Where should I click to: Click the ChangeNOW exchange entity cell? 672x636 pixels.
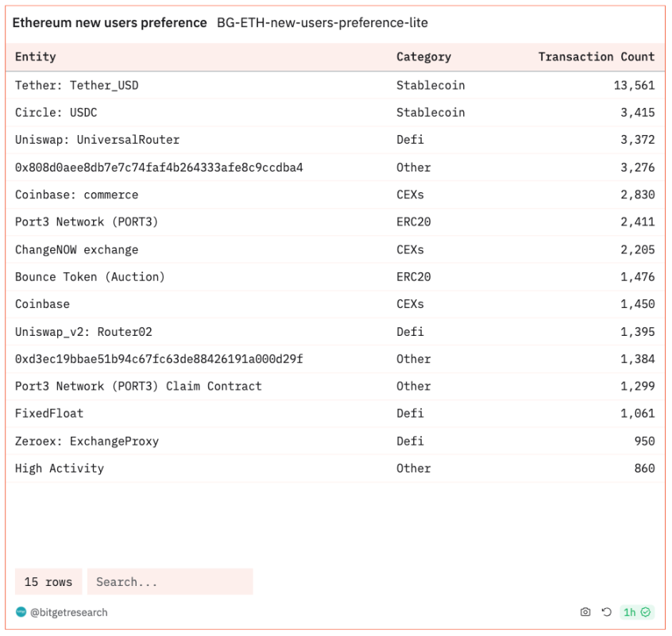pyautogui.click(x=77, y=249)
